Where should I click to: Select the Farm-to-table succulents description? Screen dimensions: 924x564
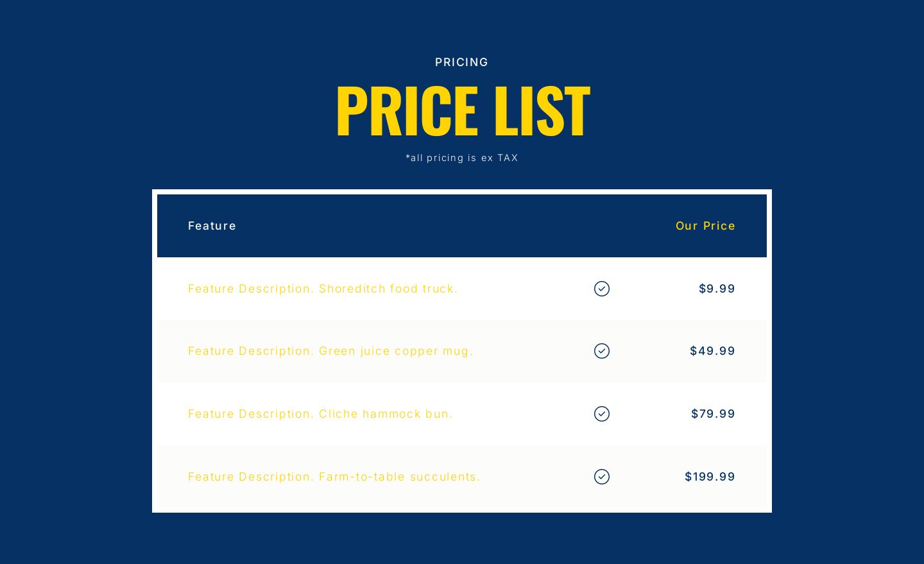(x=334, y=477)
